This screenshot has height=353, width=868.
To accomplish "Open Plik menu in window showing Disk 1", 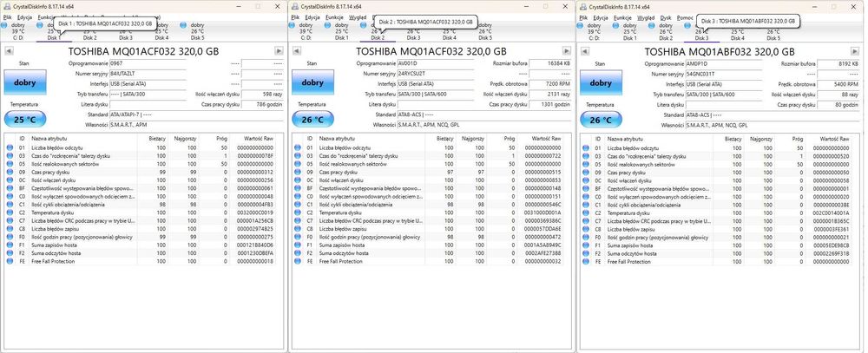I will tap(7, 17).
